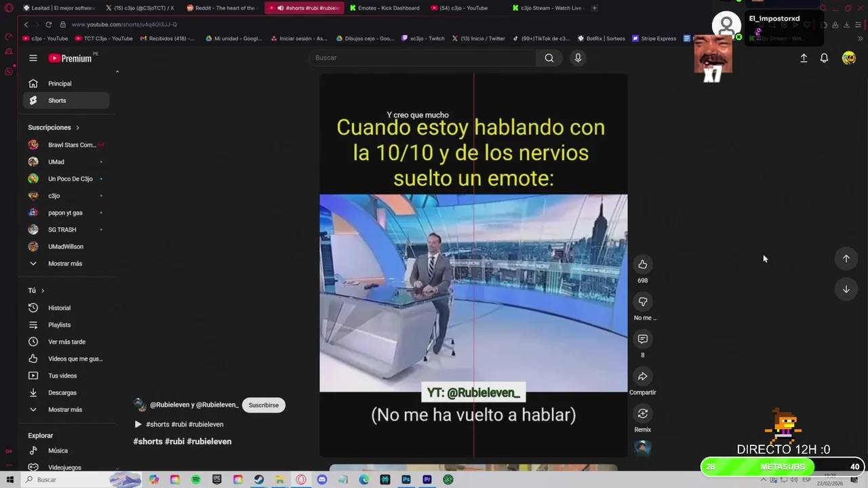Open Recibidos Gmail bookmark
This screenshot has width=868, height=488.
coord(167,39)
